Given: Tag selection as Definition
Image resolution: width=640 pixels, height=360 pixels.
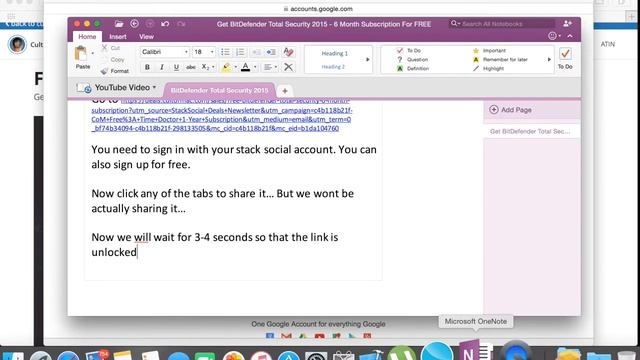Looking at the screenshot, I should coord(413,69).
